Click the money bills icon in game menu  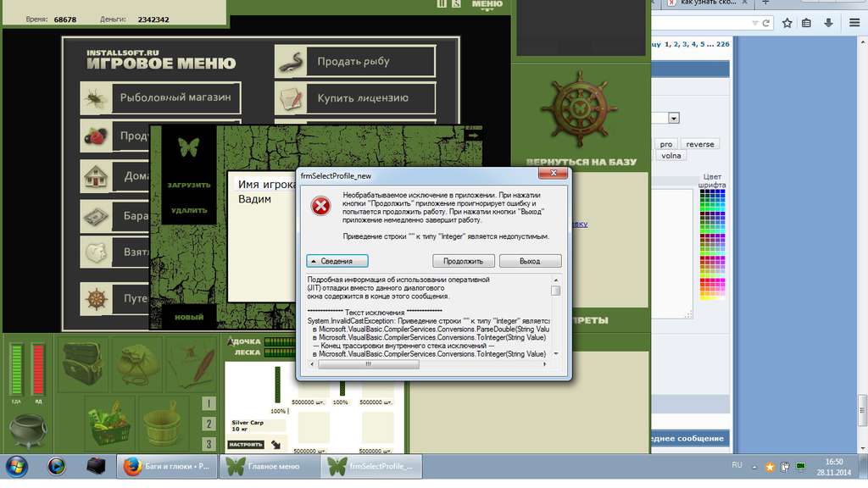pyautogui.click(x=96, y=216)
